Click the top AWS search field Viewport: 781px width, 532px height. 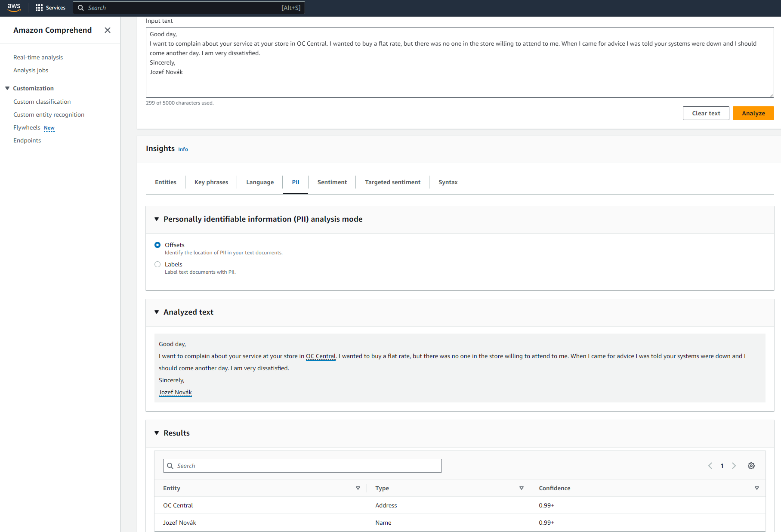click(189, 8)
